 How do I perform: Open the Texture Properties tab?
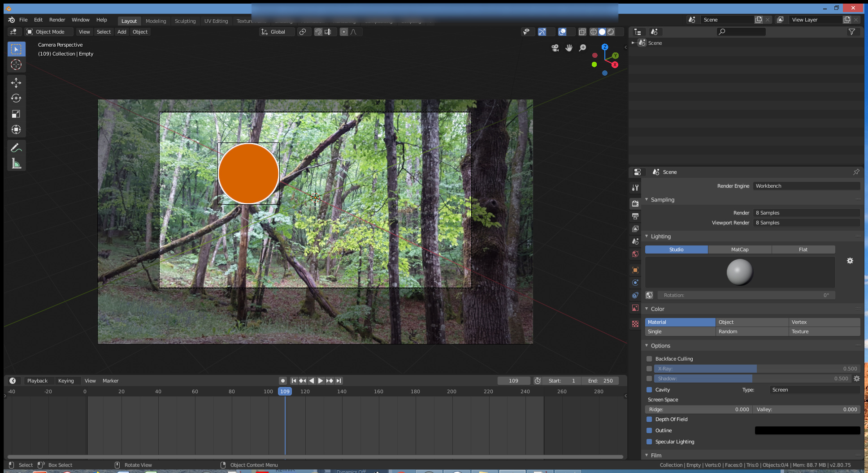[635, 323]
